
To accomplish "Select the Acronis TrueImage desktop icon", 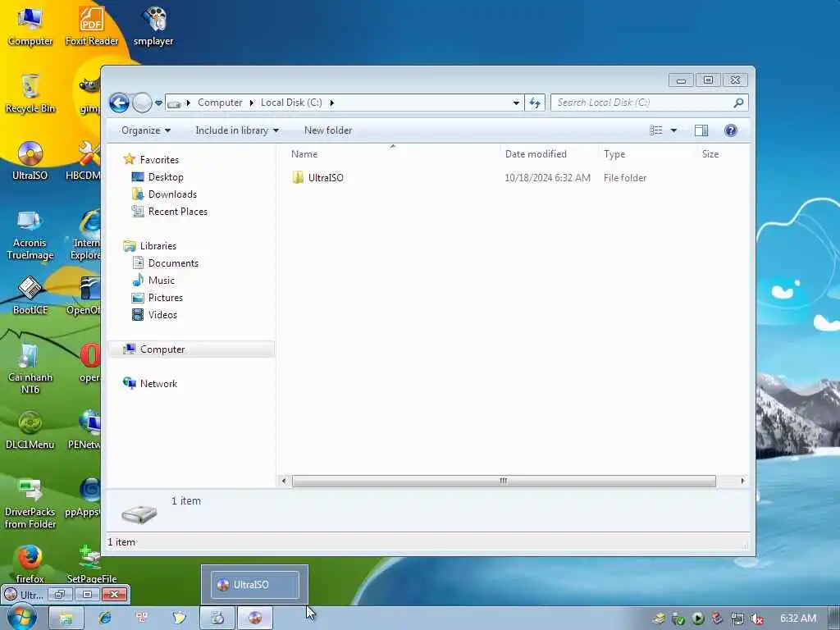I will 30,234.
